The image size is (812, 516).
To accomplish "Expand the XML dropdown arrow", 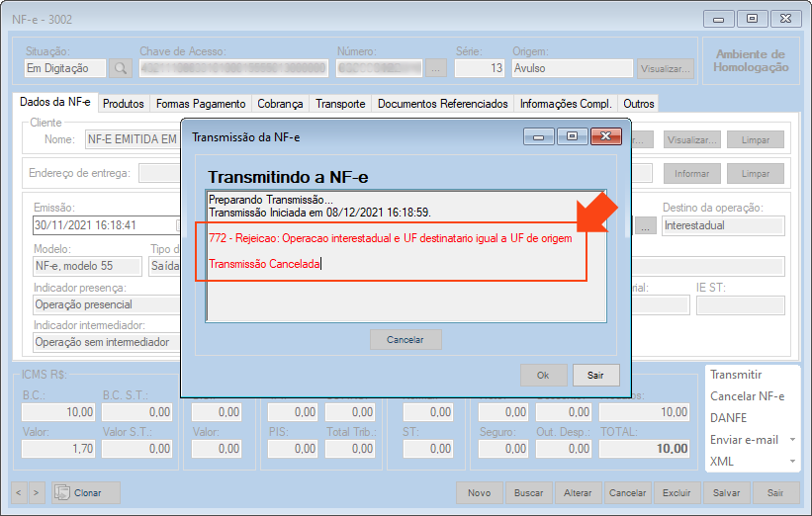I will (x=792, y=462).
